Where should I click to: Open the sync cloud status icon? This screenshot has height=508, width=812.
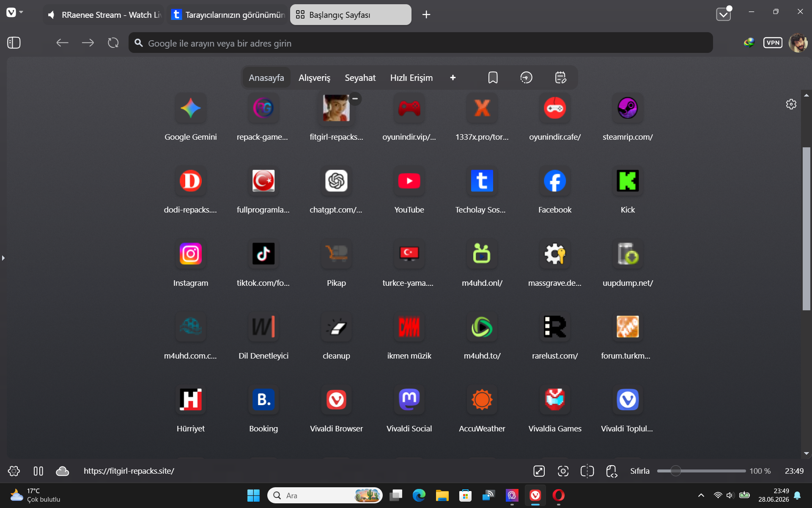click(x=63, y=471)
